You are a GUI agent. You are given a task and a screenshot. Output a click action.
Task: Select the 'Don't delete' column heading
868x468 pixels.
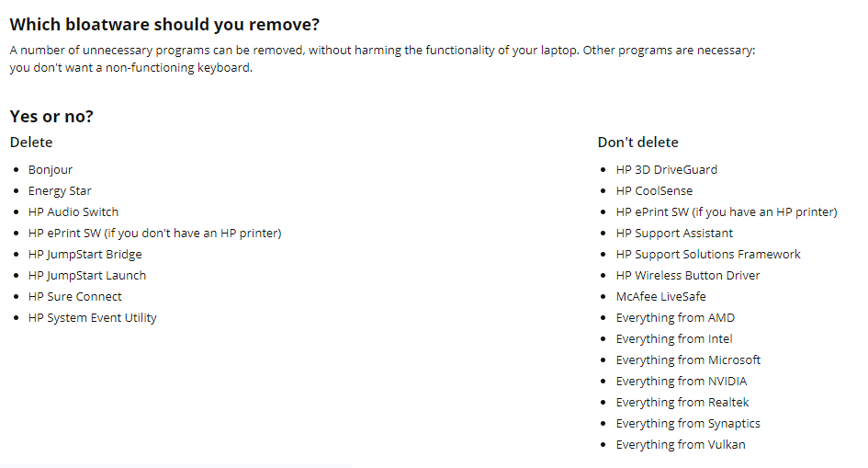[x=637, y=143]
